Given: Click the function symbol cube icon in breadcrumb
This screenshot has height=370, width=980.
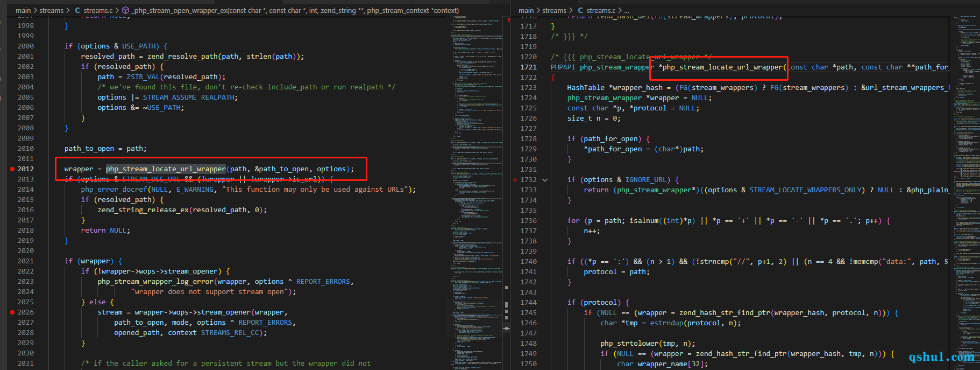Looking at the screenshot, I should (125, 10).
